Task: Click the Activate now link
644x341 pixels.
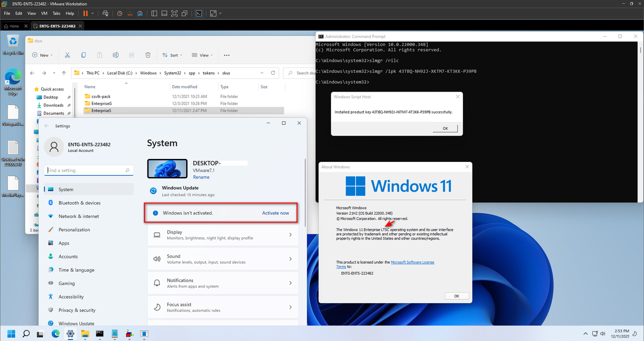Action: click(x=276, y=213)
